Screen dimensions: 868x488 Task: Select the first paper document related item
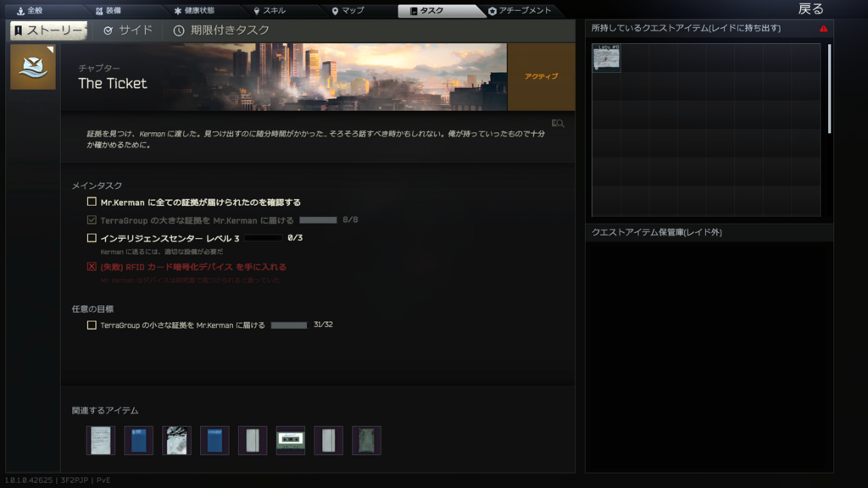(100, 441)
